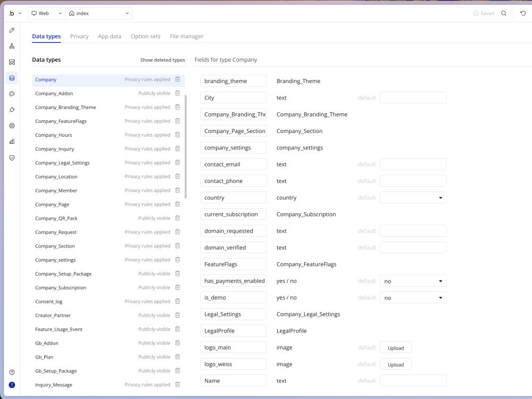Open has_payments_enabled default dropdown
Screen dimensions: 532x399
pos(413,281)
